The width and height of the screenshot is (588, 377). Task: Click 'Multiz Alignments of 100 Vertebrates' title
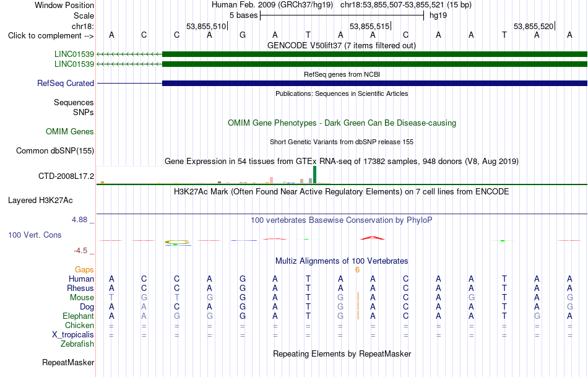click(342, 261)
